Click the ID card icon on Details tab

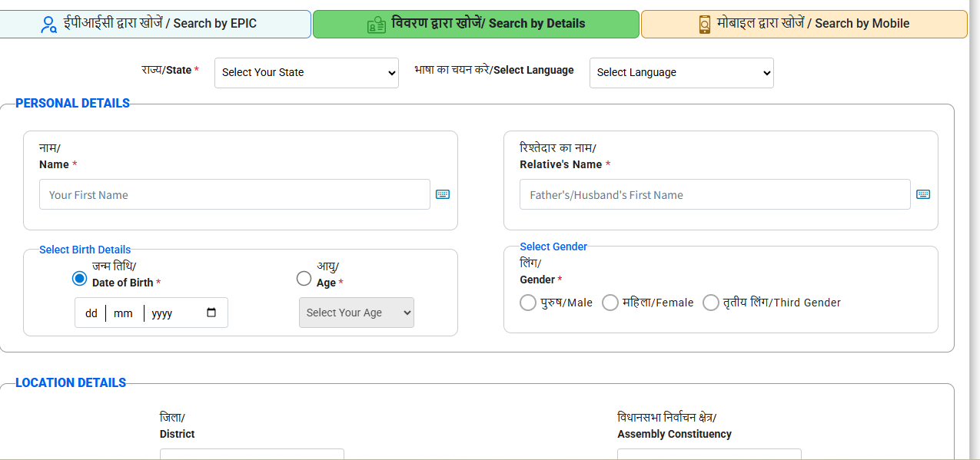click(x=377, y=25)
